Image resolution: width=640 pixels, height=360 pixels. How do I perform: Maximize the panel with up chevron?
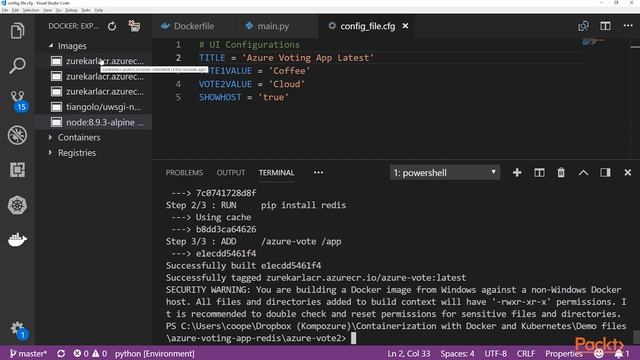(x=583, y=173)
